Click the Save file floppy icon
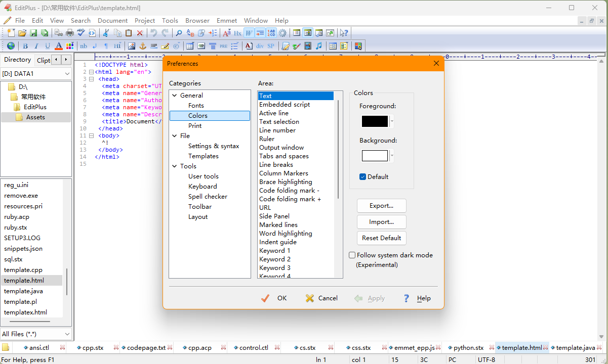 pos(33,33)
